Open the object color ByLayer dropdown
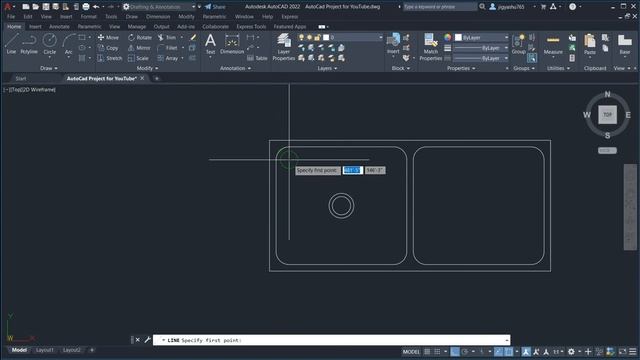The image size is (640, 360). pyautogui.click(x=482, y=37)
